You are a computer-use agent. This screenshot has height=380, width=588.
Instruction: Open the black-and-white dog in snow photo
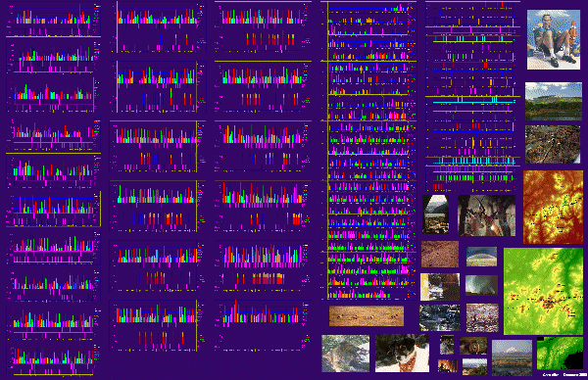tap(402, 354)
